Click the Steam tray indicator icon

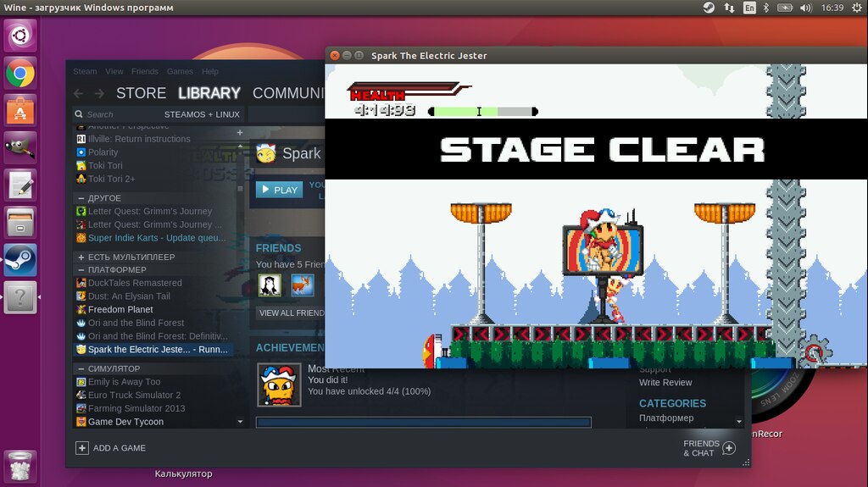pos(709,8)
